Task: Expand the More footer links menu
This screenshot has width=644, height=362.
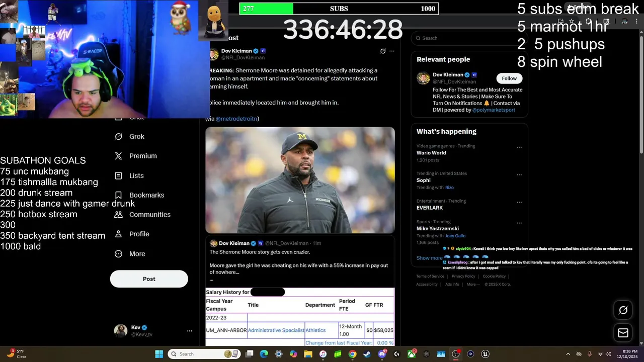Action: tap(473, 284)
